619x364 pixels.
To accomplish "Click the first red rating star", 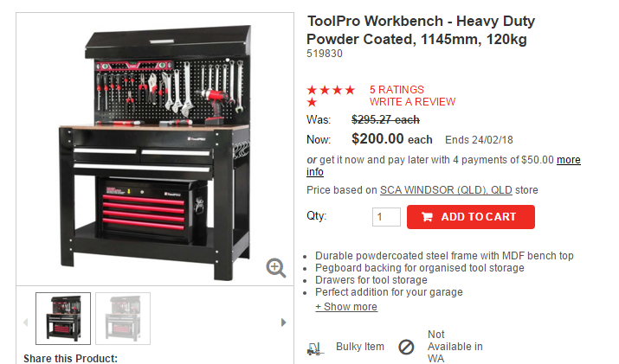I will [x=312, y=90].
